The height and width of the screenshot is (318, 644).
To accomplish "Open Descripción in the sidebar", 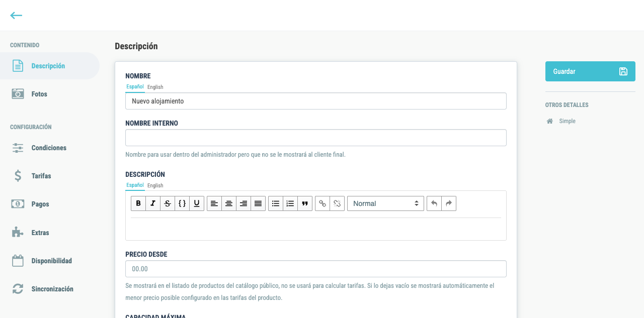I will point(49,66).
